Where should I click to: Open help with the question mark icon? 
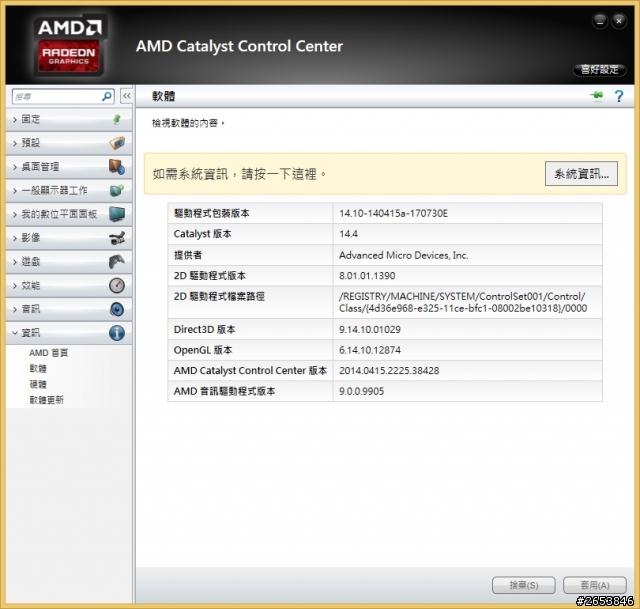[619, 96]
